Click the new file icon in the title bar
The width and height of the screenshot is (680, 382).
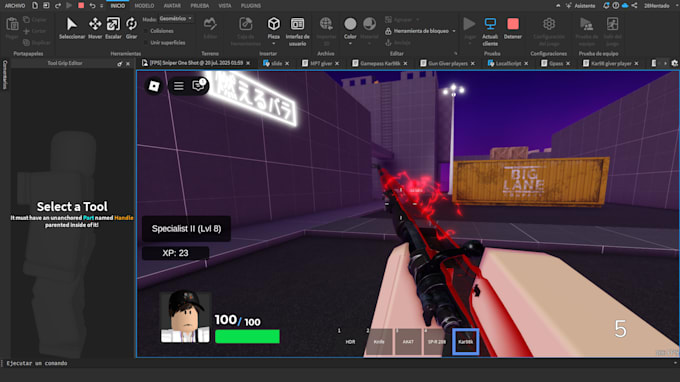point(35,6)
